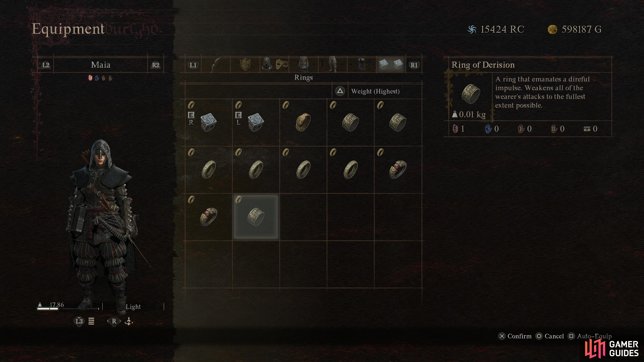644x362 pixels.
Task: Change the Weight (Highest) sort order
Action: click(x=375, y=91)
